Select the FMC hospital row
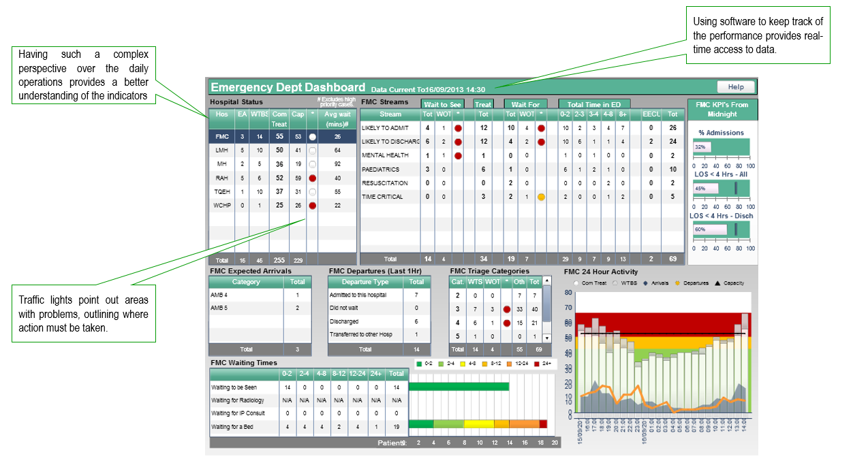This screenshot has width=868, height=465. 282,137
